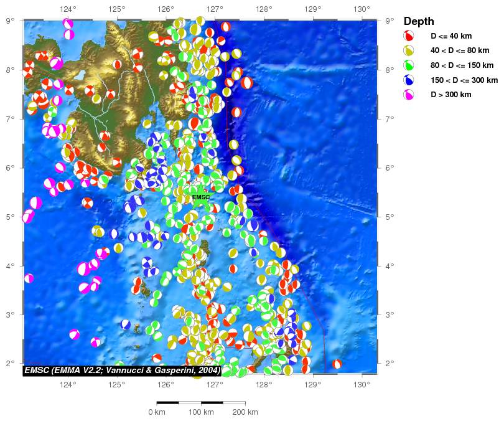The width and height of the screenshot is (504, 421).
Task: Click the EMSC EMMA V2.2 credit text
Action: pyautogui.click(x=122, y=371)
